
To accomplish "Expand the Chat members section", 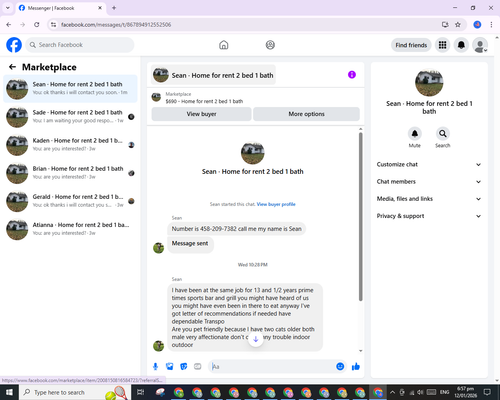I will (x=429, y=182).
